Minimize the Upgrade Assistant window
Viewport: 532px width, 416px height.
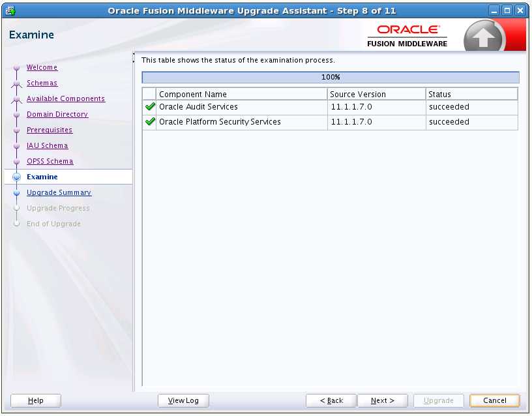coord(494,11)
